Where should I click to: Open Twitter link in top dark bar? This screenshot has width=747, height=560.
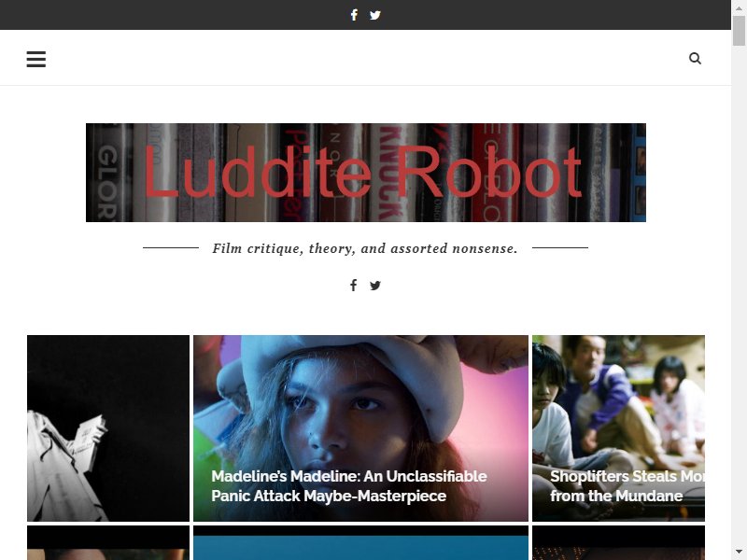375,15
